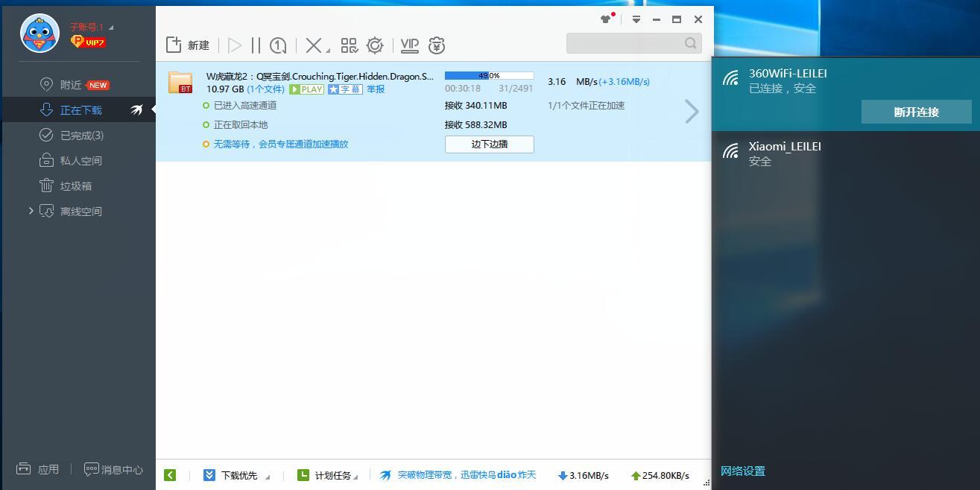This screenshot has width=980, height=490.
Task: Pause the current download
Action: pos(256,45)
